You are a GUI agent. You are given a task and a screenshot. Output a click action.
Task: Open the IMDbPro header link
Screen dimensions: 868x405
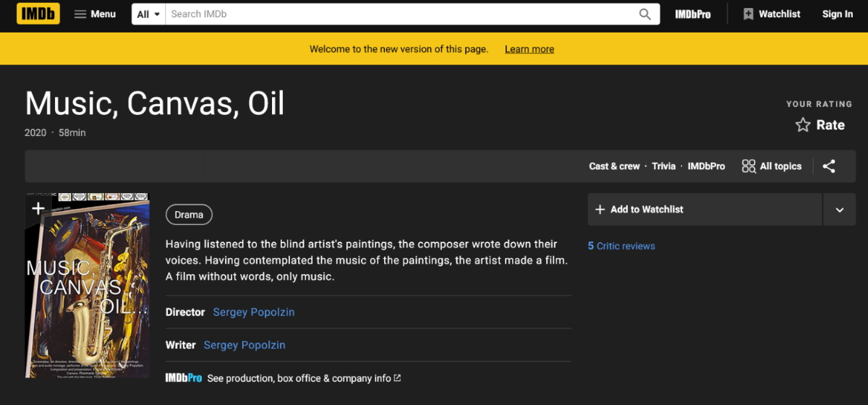693,14
